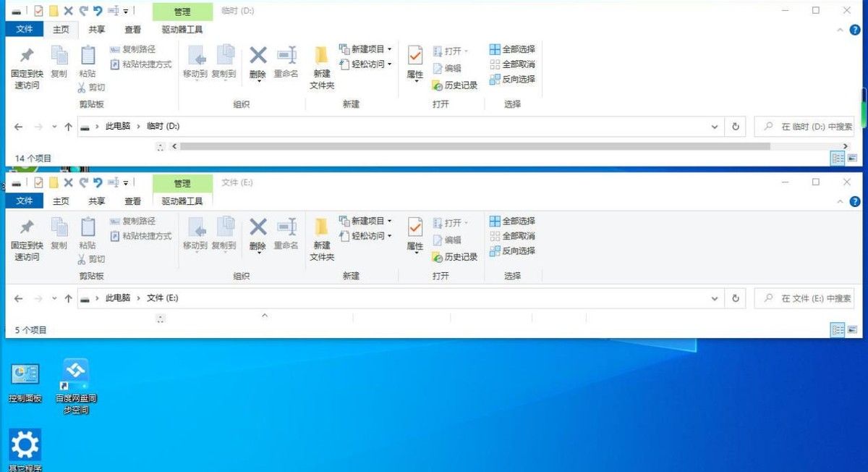Viewport: 868px width, 472px height.
Task: Click search box in E: window
Action: pos(804,298)
